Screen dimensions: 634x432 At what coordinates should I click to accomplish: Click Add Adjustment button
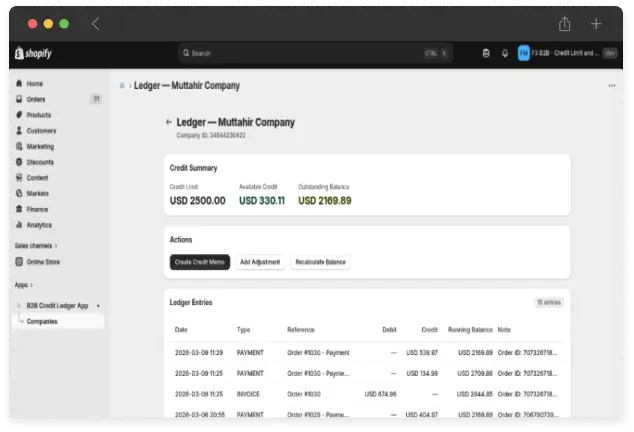260,262
